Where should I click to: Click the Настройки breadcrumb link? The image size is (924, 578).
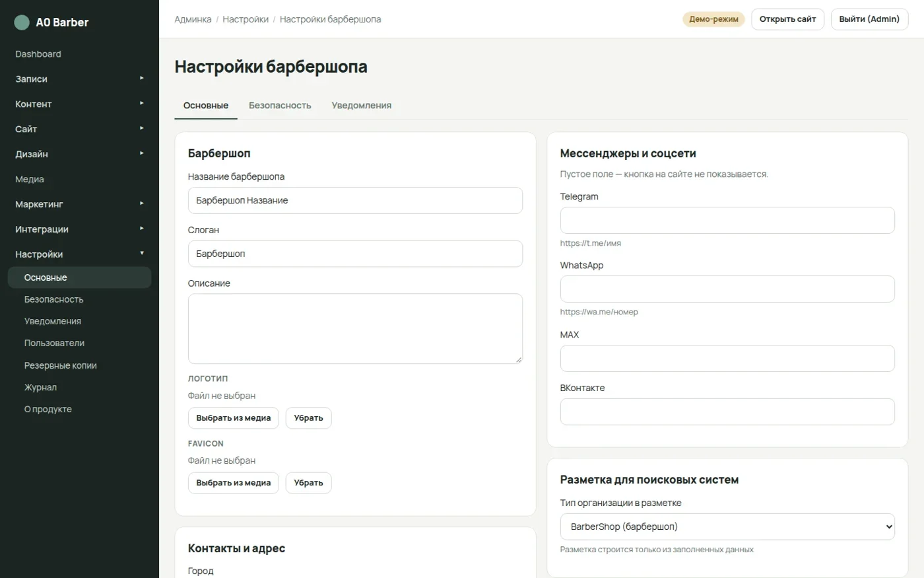pos(246,19)
